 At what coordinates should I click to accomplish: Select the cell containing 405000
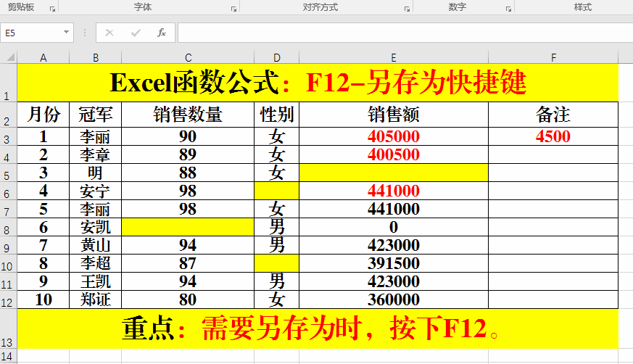(x=394, y=136)
